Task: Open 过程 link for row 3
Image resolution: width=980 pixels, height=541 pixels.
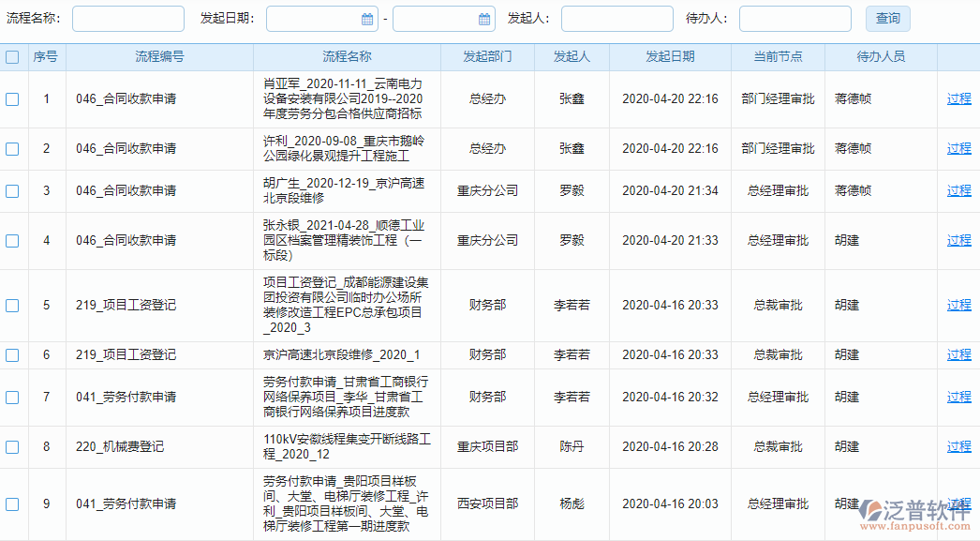Action: pos(958,190)
